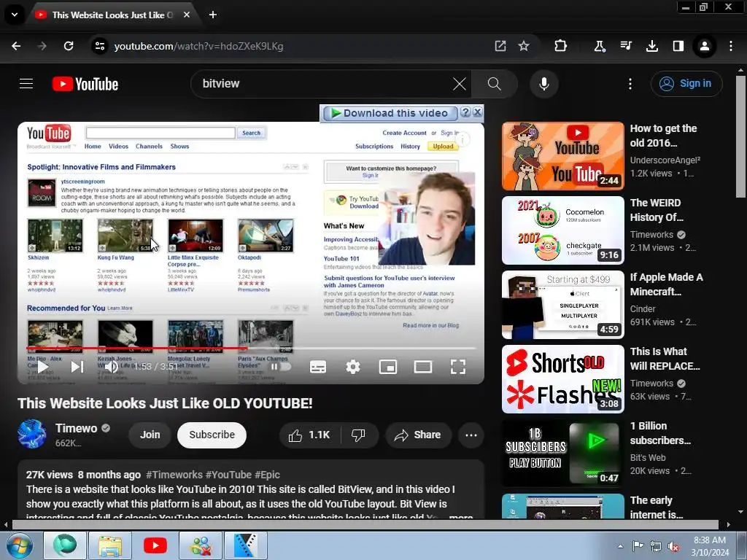Start voice search with microphone

[x=543, y=85]
